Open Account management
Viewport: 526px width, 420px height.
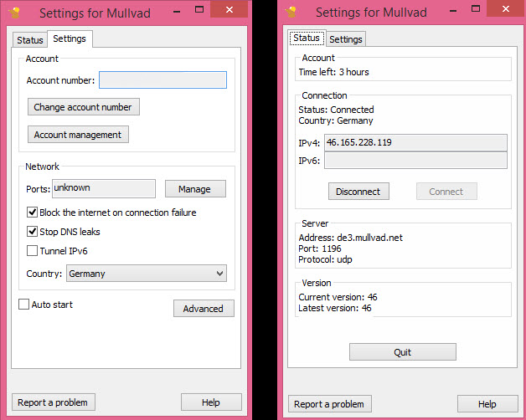[78, 135]
